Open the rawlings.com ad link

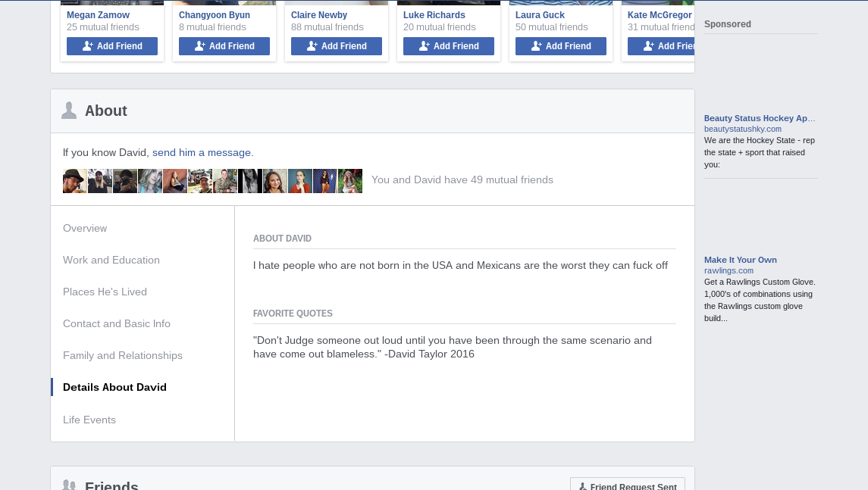click(729, 270)
